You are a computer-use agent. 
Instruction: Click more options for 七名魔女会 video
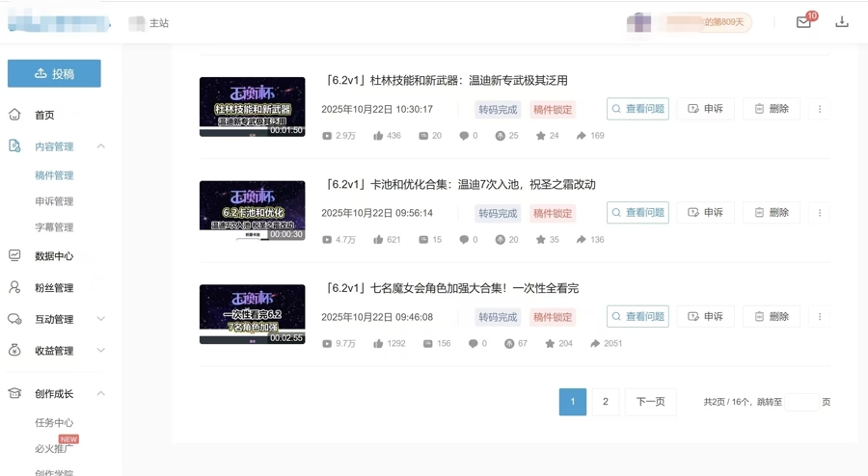tap(820, 317)
